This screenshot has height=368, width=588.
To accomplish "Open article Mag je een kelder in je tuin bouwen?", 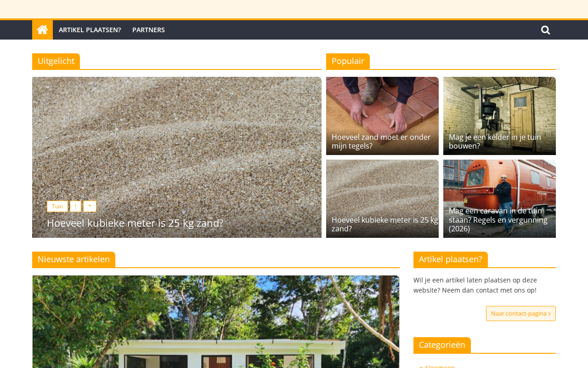I will point(495,142).
